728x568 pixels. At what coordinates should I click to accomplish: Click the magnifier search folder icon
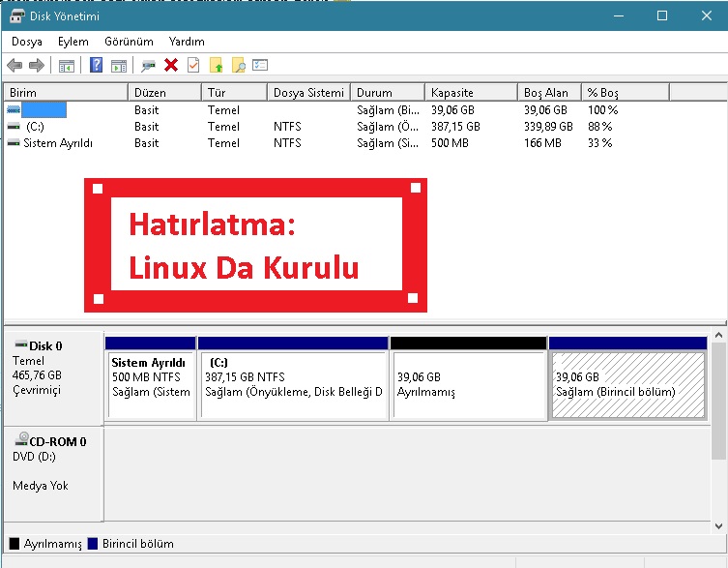pyautogui.click(x=238, y=66)
